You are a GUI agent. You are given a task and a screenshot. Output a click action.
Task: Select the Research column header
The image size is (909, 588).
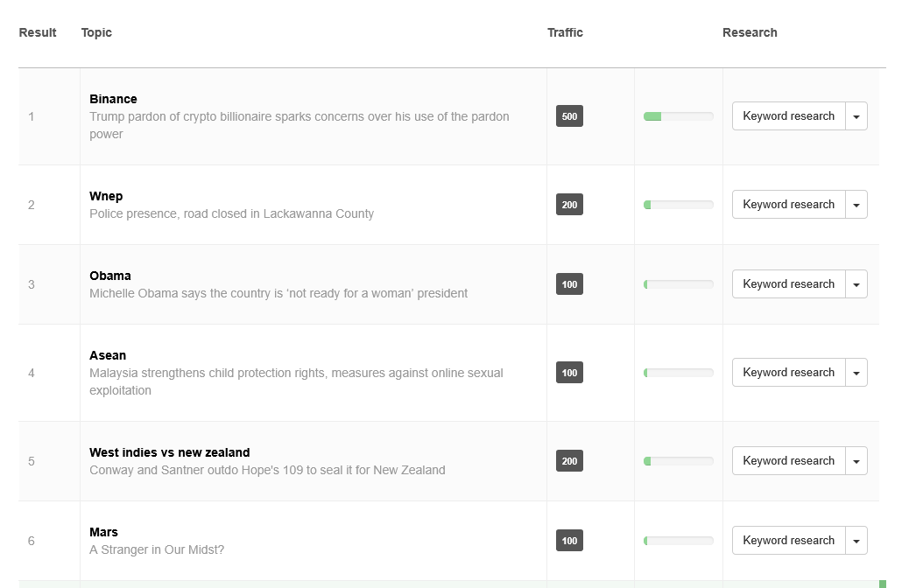tap(750, 32)
